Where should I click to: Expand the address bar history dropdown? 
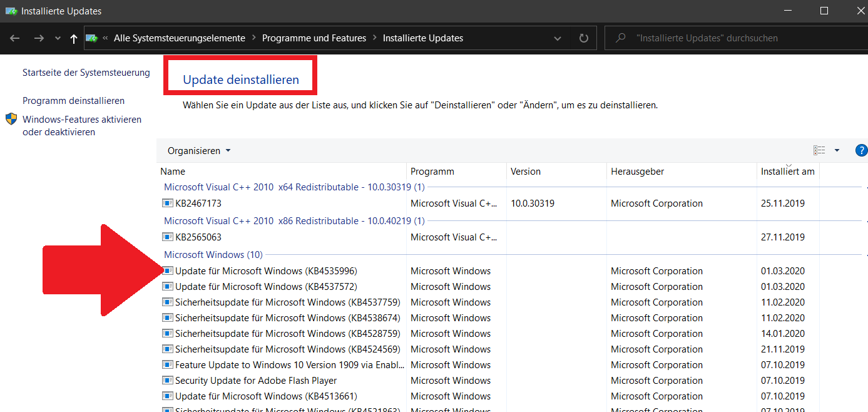(558, 38)
